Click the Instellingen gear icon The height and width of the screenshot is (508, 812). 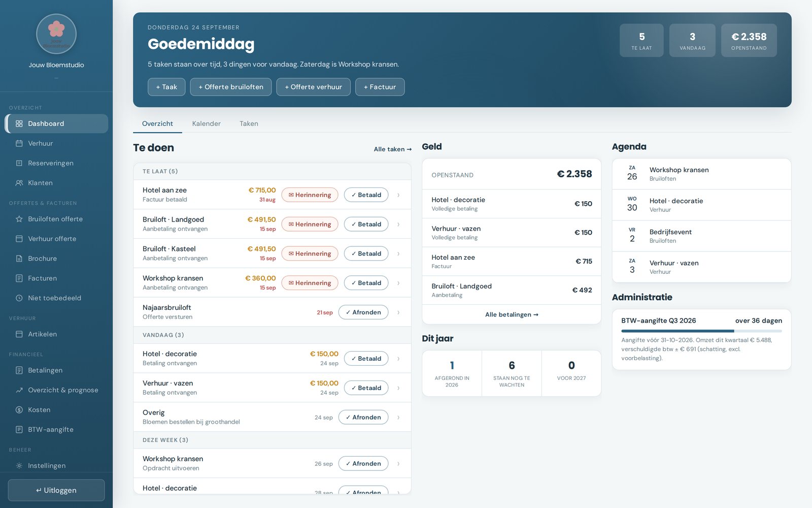[x=19, y=466]
